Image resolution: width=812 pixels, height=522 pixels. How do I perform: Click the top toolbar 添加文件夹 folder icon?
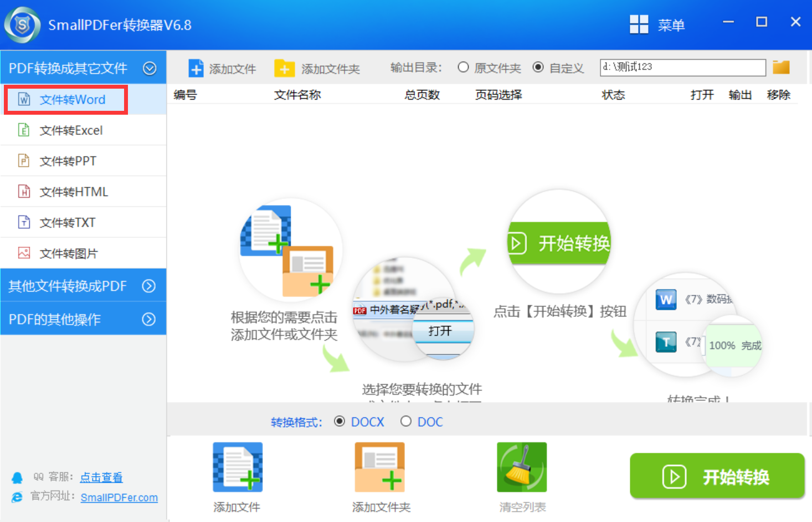click(x=284, y=68)
